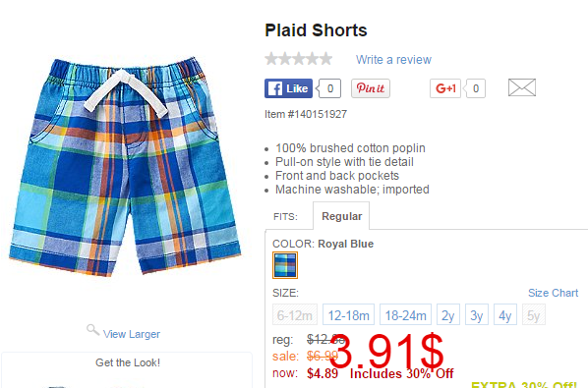The width and height of the screenshot is (588, 388).
Task: Choose size 4y option
Action: (x=505, y=314)
